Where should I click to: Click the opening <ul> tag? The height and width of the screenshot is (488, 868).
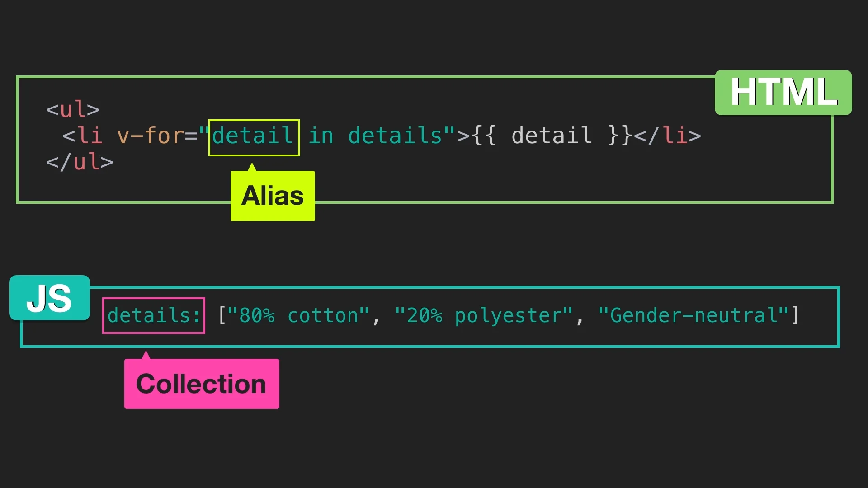pos(73,109)
